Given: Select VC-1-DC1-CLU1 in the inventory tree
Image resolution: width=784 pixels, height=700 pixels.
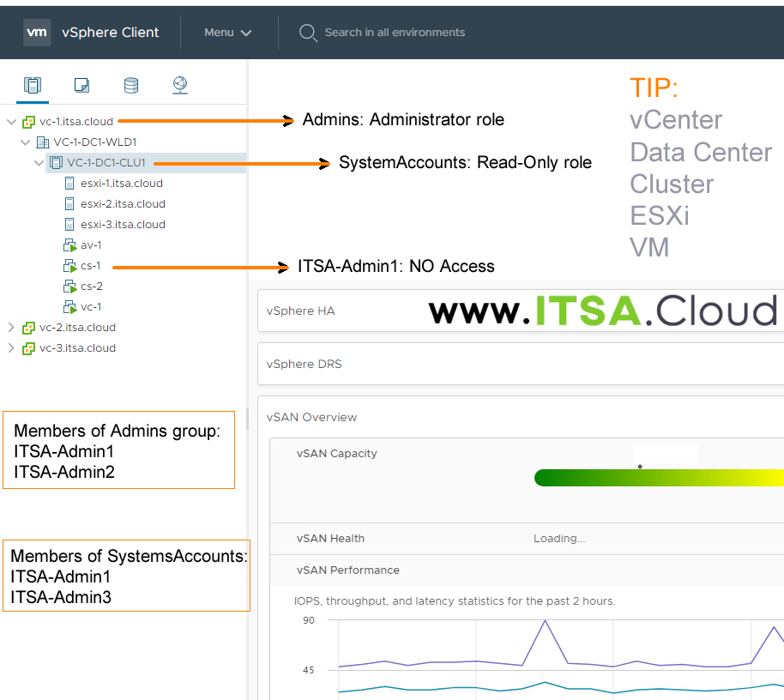Looking at the screenshot, I should (106, 162).
